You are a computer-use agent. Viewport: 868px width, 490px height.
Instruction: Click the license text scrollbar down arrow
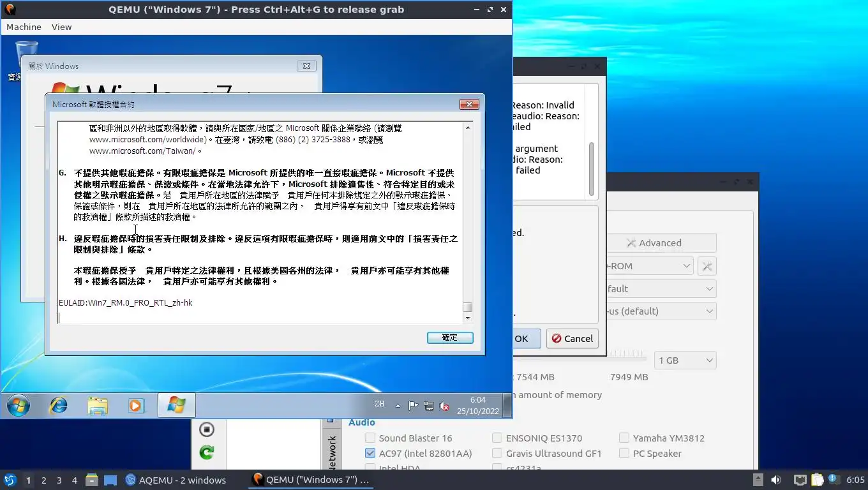point(468,318)
